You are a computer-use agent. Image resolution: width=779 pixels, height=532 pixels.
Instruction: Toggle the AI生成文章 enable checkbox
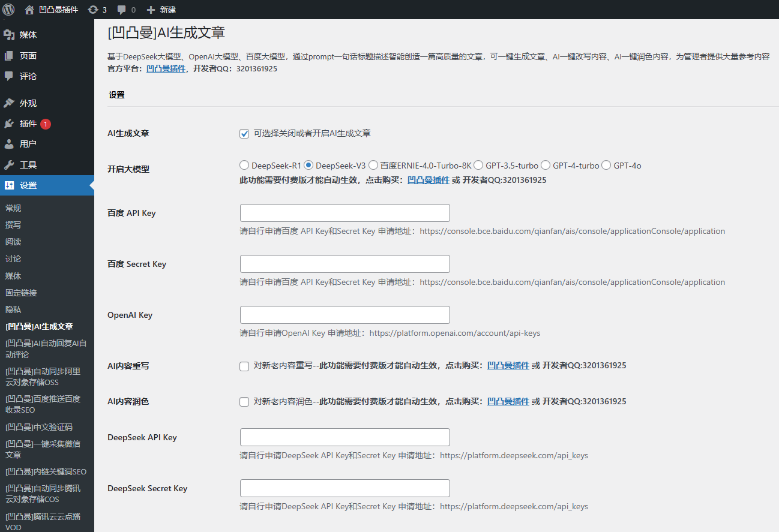(x=244, y=134)
